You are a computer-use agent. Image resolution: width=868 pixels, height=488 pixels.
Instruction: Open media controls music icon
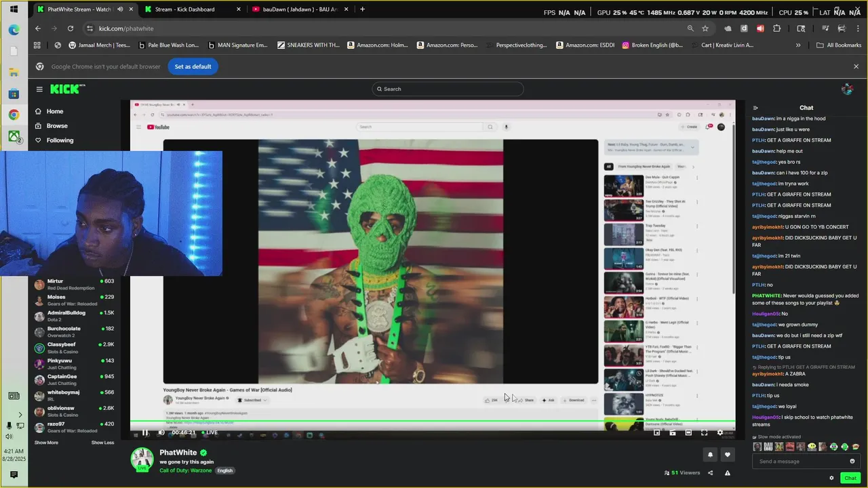[x=825, y=28]
